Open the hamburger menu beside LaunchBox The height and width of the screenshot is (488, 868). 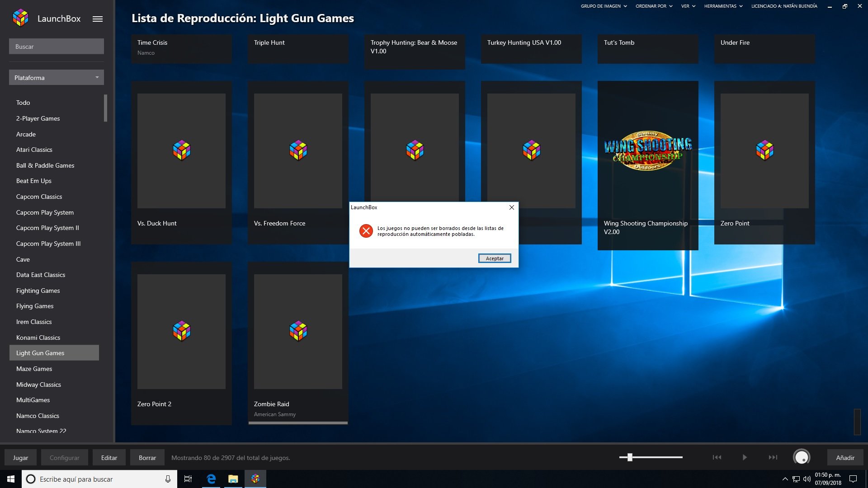pyautogui.click(x=98, y=19)
